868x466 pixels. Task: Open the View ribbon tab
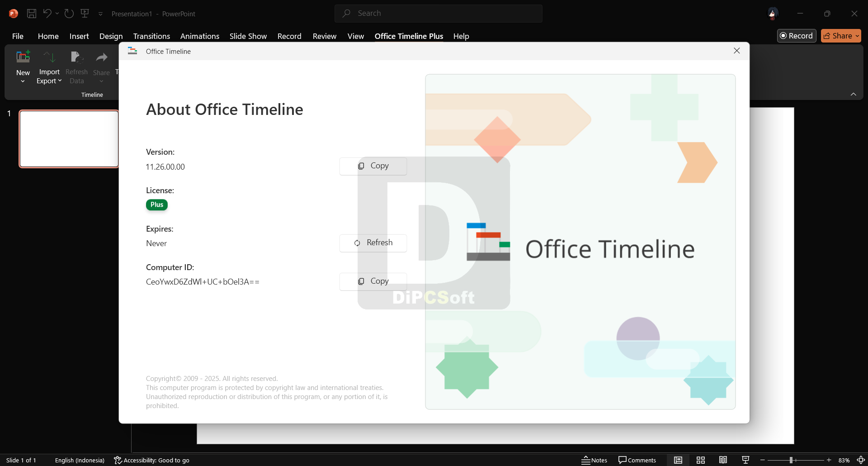click(x=355, y=36)
